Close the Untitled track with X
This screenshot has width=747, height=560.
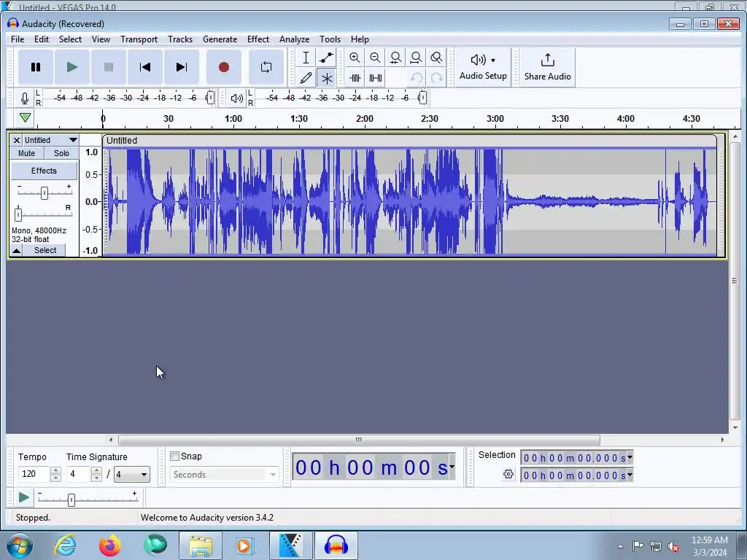[x=16, y=140]
